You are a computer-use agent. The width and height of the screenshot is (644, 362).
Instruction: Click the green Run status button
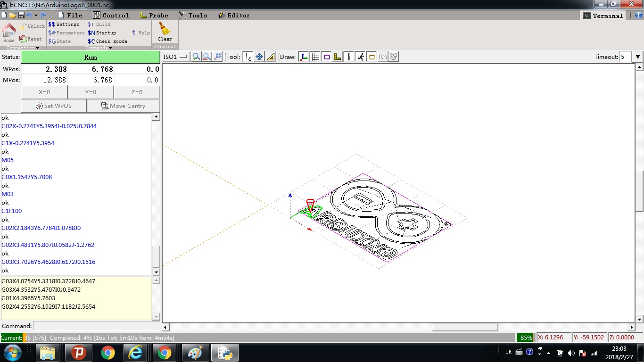tap(91, 57)
